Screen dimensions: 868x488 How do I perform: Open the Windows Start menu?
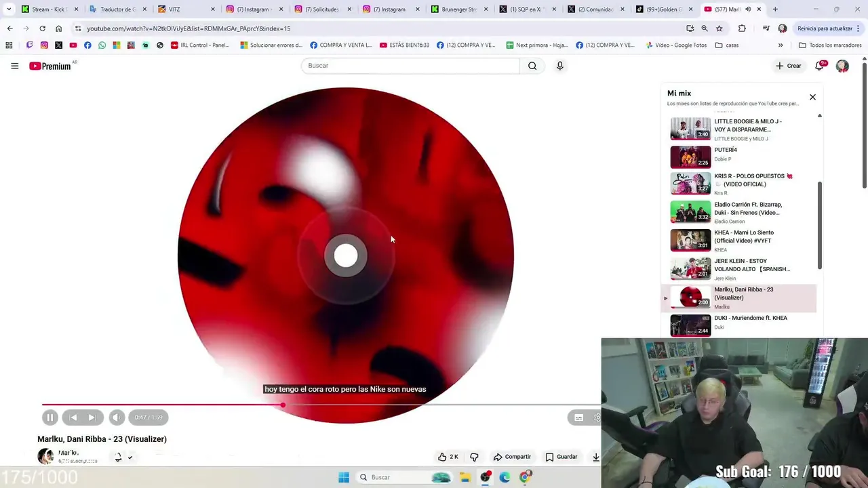[344, 477]
